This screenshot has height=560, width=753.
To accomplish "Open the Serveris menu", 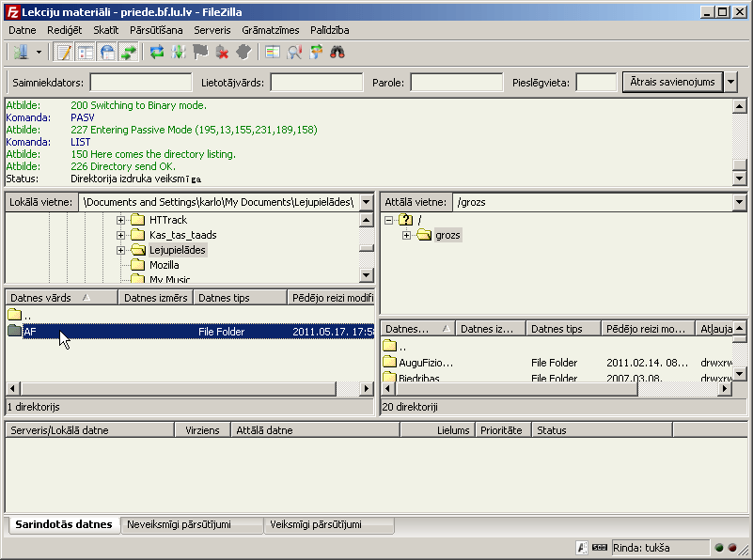I will [x=212, y=30].
